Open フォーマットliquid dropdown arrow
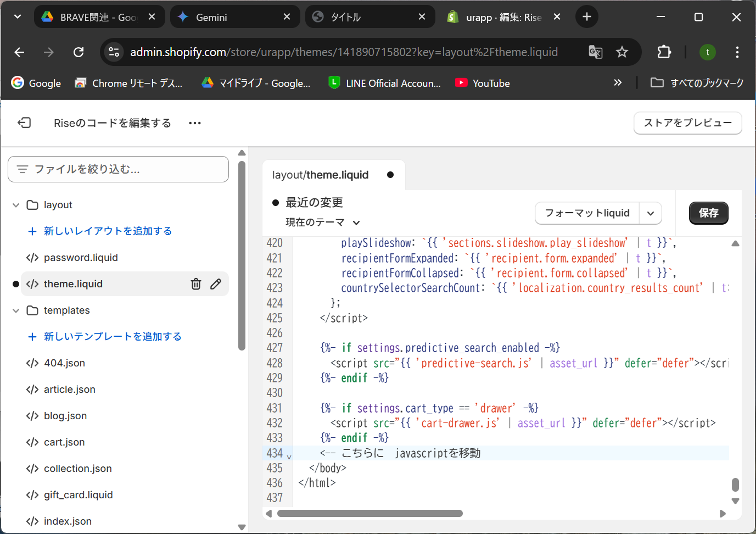Viewport: 756px width, 534px height. [651, 213]
